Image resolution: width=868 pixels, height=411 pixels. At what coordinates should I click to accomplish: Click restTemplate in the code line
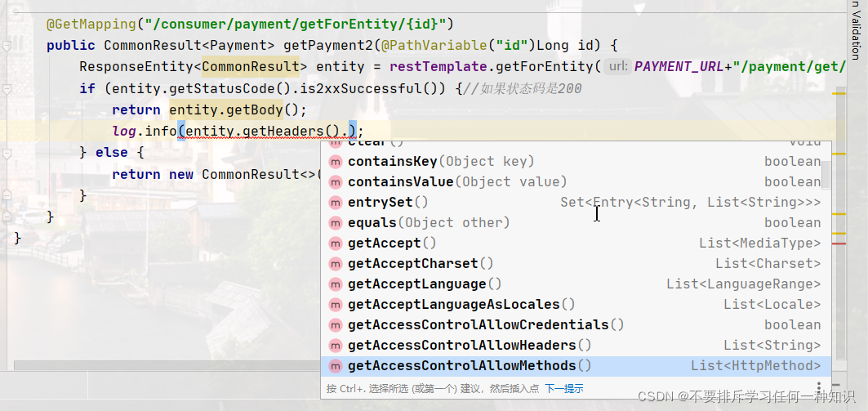tap(438, 67)
